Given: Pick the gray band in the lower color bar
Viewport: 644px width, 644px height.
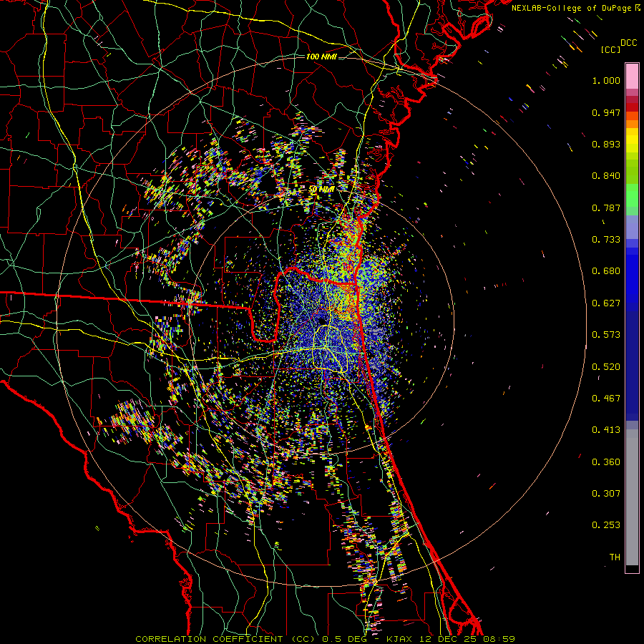Looking at the screenshot, I should click(x=632, y=497).
